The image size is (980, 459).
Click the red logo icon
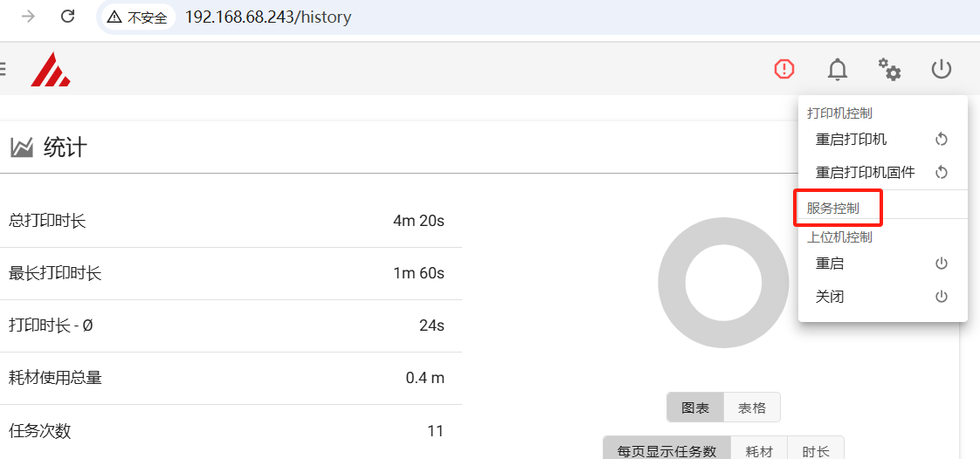click(50, 70)
